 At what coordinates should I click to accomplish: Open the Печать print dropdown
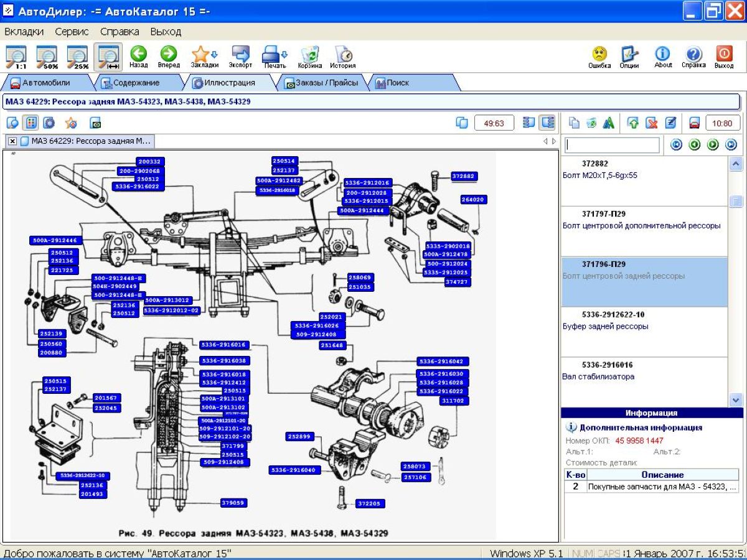tap(274, 57)
